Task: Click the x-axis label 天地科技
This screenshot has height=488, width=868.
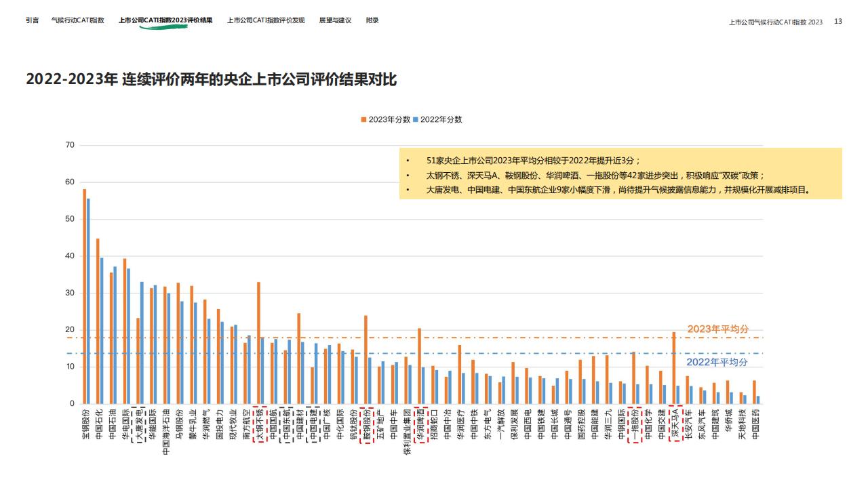Action: pos(741,424)
